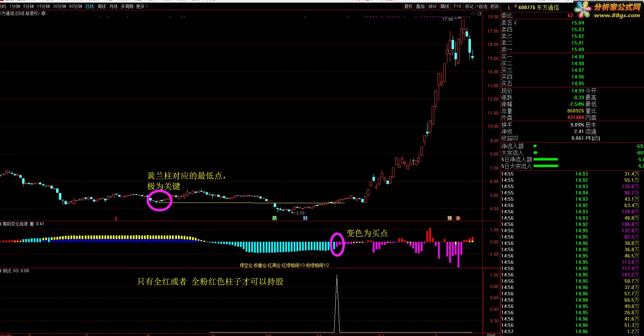Screen dimensions: 644x336
Task: Click the 收益(三) value 0.061
Action: pos(577,138)
